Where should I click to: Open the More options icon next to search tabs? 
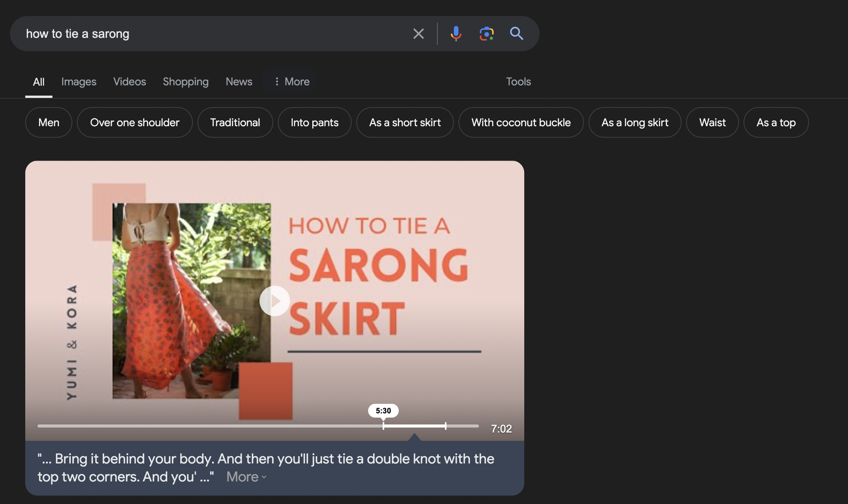point(277,81)
